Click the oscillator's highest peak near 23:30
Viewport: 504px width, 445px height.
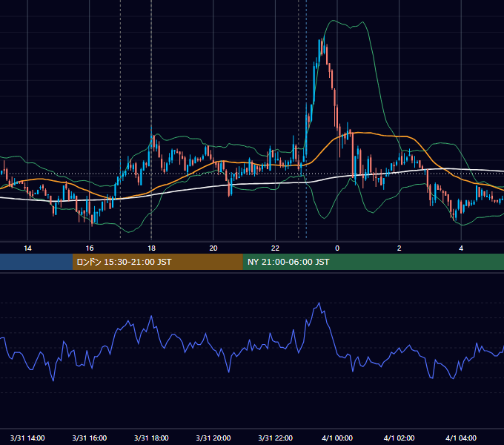(x=319, y=303)
